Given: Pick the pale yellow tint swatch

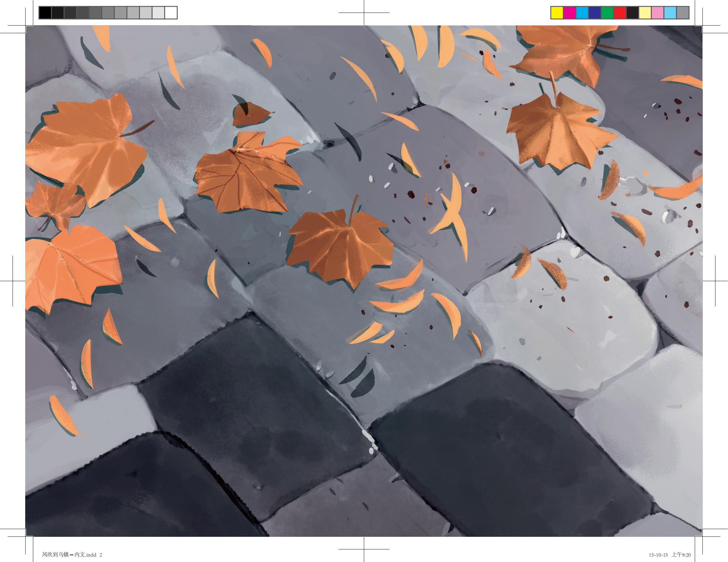Looking at the screenshot, I should click(645, 13).
